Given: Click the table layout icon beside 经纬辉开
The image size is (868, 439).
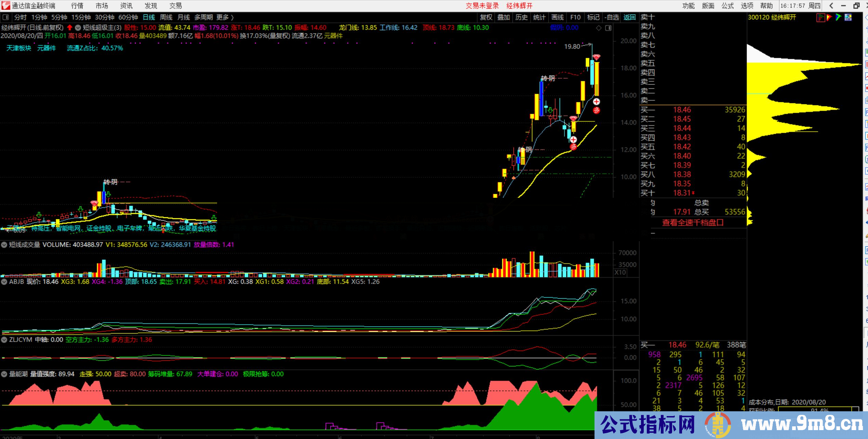Looking at the screenshot, I should pos(848,17).
